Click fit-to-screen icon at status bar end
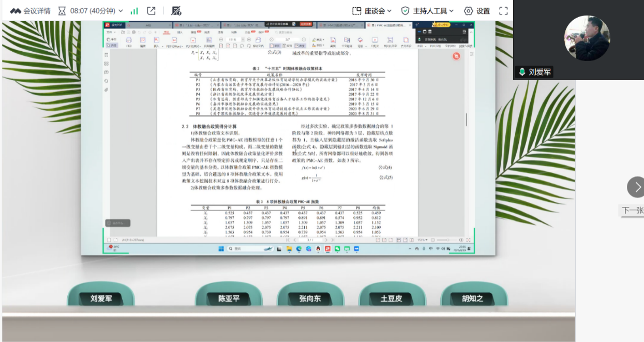Screen dimensions: 644x342 pyautogui.click(x=468, y=240)
